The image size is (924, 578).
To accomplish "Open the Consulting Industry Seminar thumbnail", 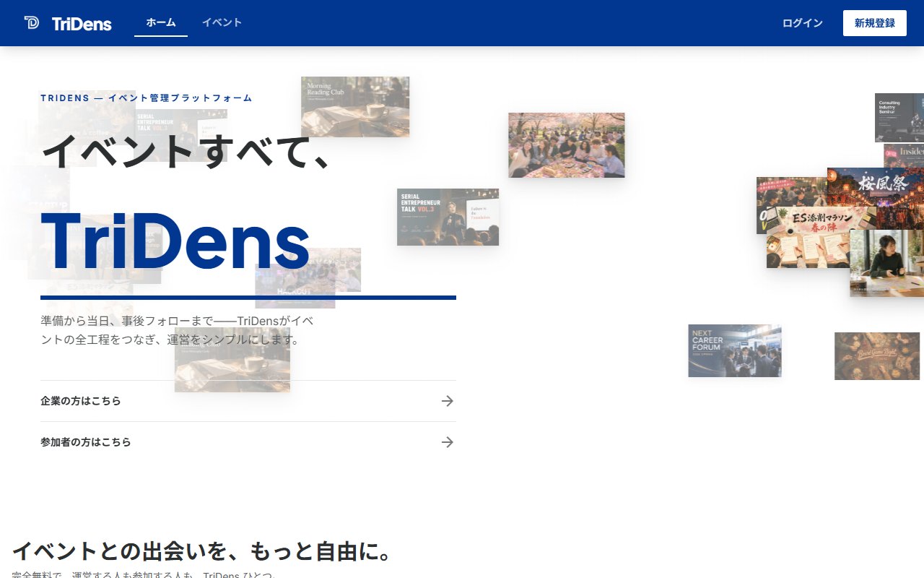I will (x=899, y=118).
